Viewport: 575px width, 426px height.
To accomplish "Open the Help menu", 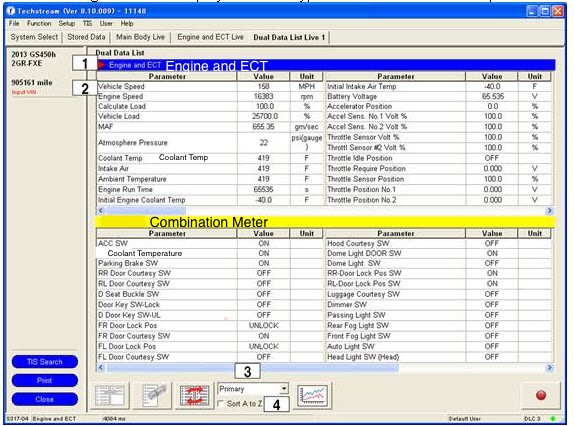I will pos(127,23).
